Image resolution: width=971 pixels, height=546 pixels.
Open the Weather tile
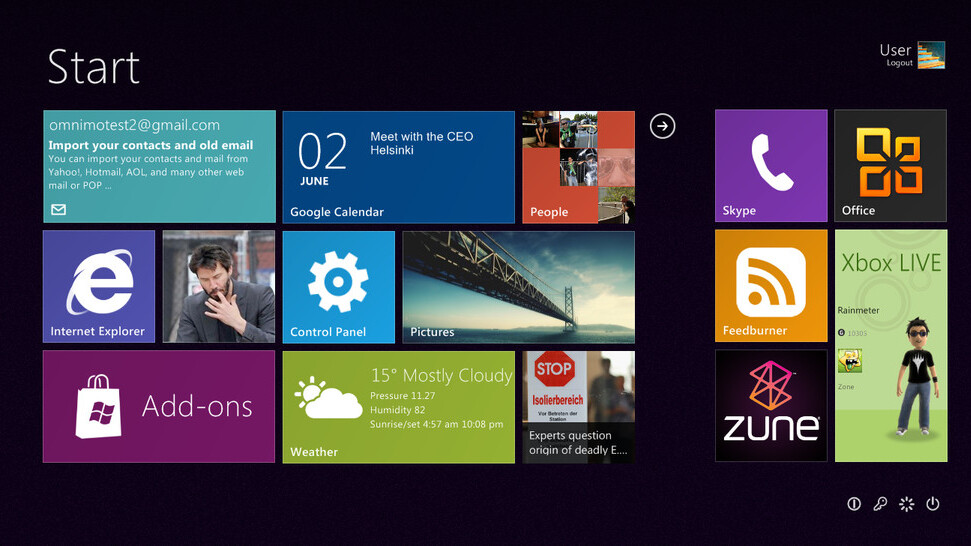(399, 407)
